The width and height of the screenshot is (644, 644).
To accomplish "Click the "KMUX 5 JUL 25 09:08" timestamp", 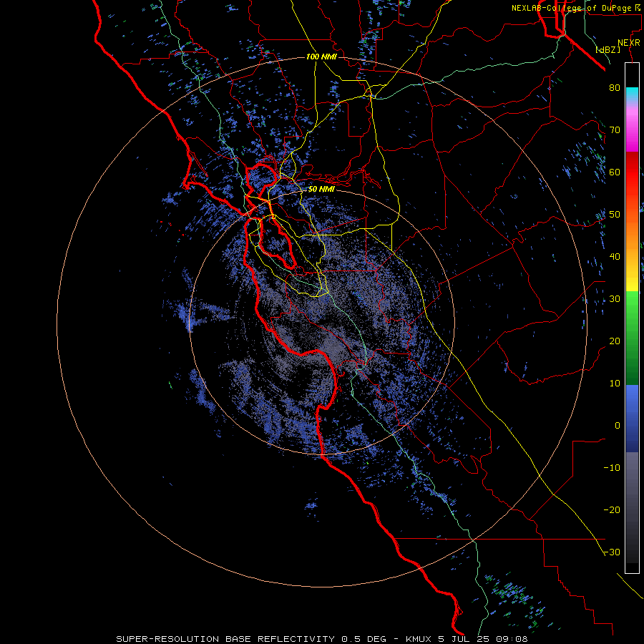I will 467,639.
